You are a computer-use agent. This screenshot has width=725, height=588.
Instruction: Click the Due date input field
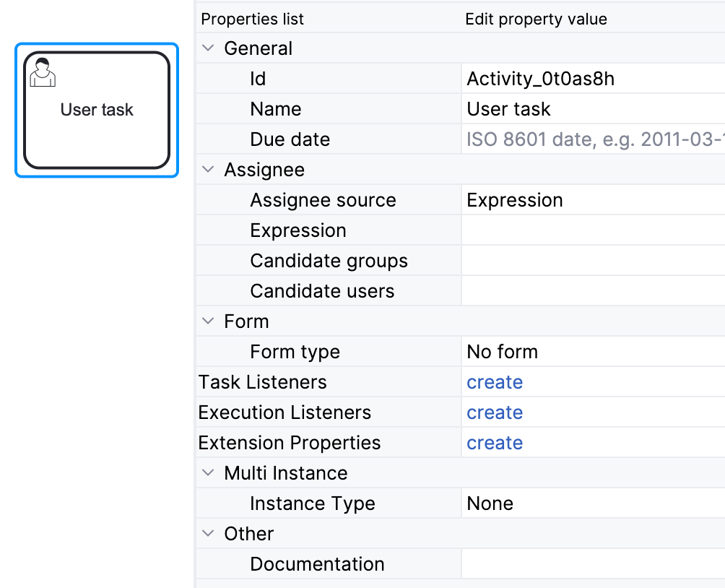pyautogui.click(x=592, y=139)
